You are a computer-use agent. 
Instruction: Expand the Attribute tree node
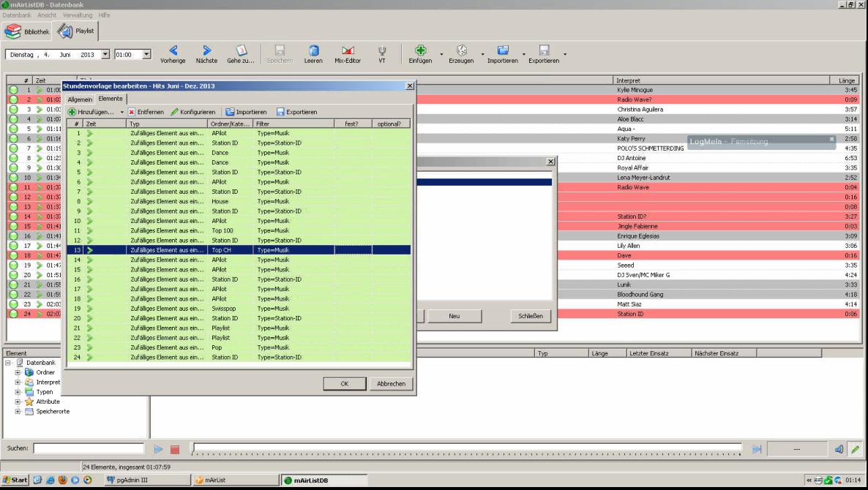click(x=18, y=402)
